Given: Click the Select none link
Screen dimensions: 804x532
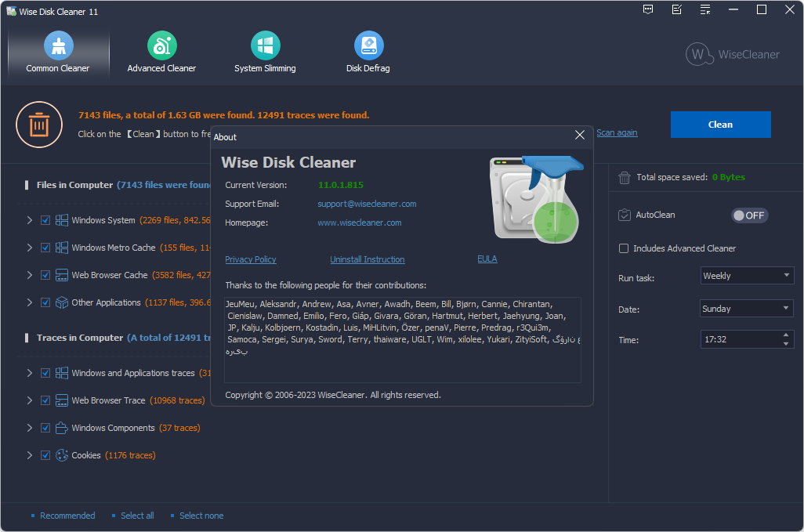Looking at the screenshot, I should 201,516.
